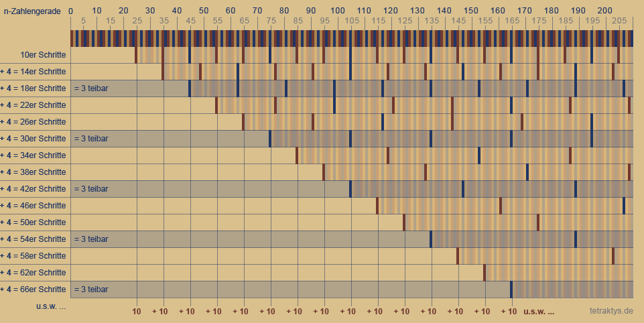Click first brown marker in 62er Schritte row
644x323 pixels.
tap(484, 273)
